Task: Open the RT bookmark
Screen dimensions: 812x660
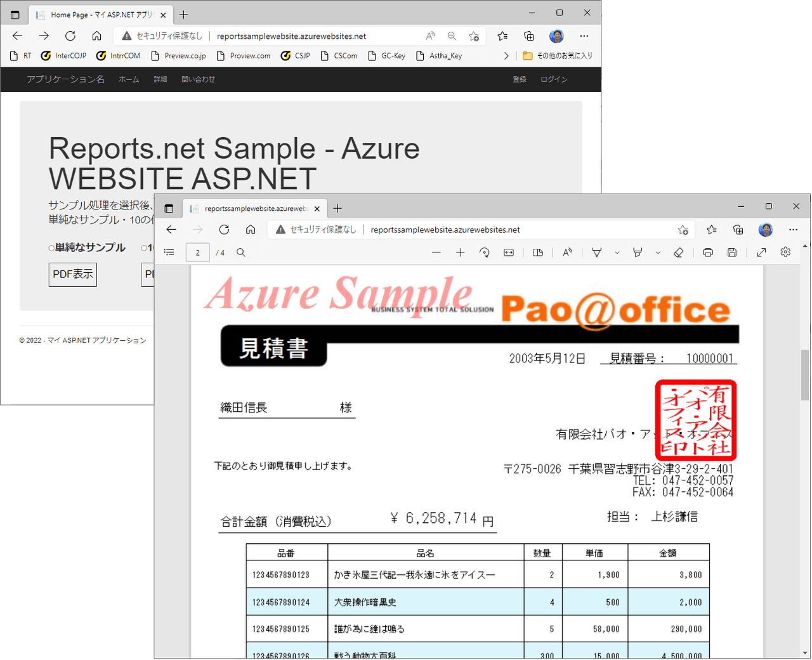Action: (x=21, y=56)
